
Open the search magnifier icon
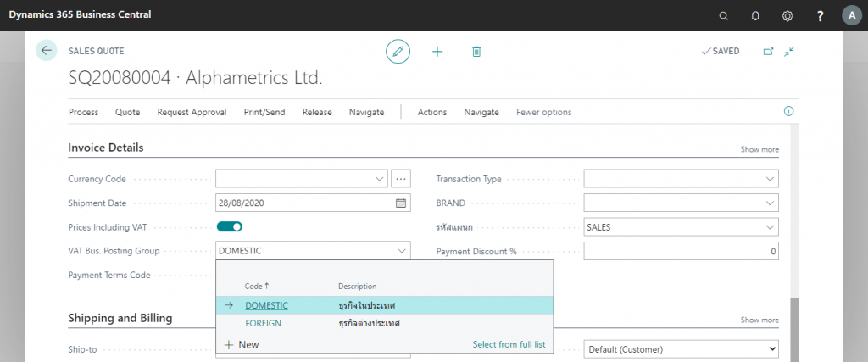(723, 15)
